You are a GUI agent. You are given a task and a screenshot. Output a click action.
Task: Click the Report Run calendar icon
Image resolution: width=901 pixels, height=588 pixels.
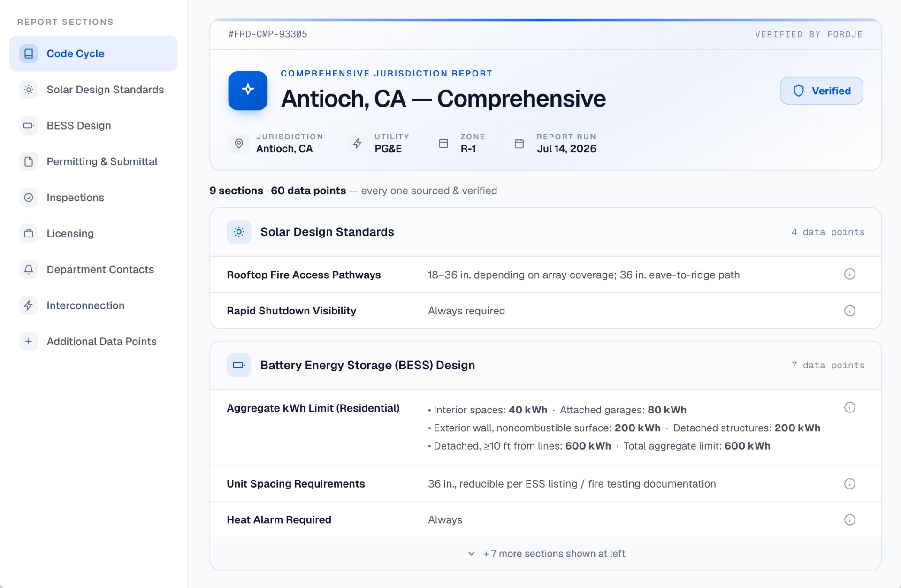(x=519, y=143)
